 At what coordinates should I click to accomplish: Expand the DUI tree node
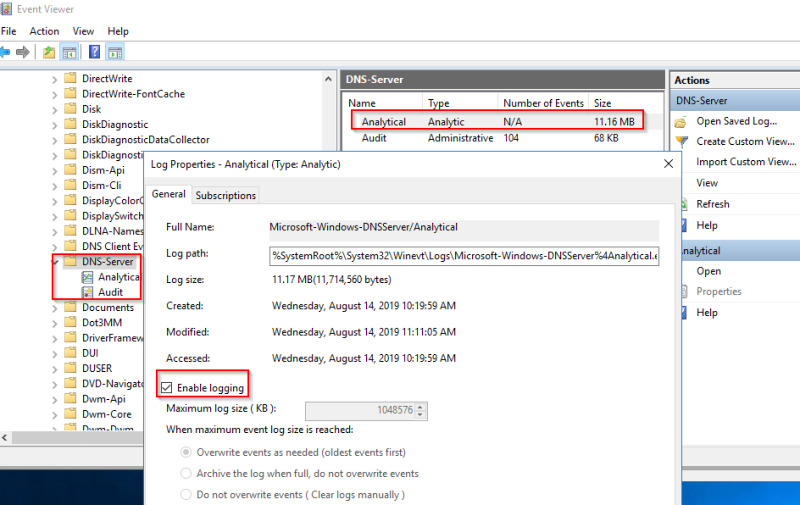coord(55,354)
